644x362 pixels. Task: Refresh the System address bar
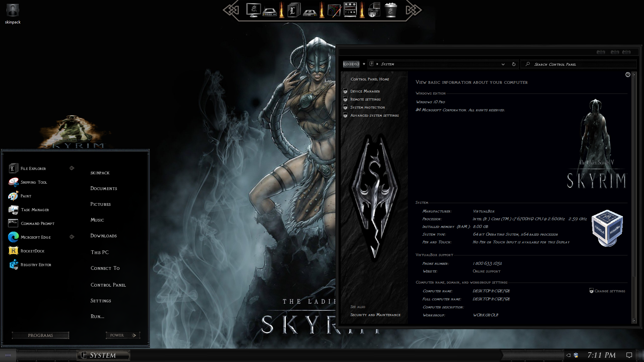[x=514, y=64]
